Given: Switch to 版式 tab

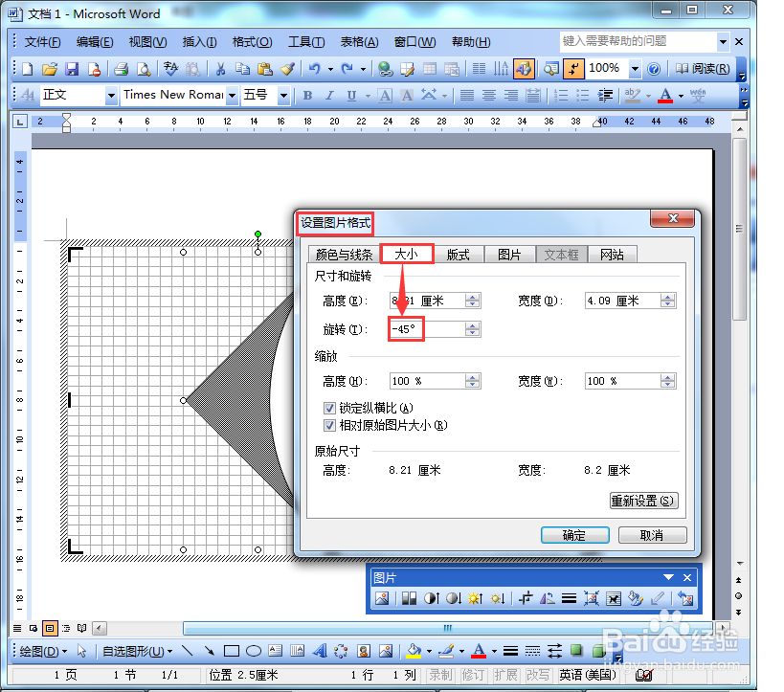Looking at the screenshot, I should point(458,255).
